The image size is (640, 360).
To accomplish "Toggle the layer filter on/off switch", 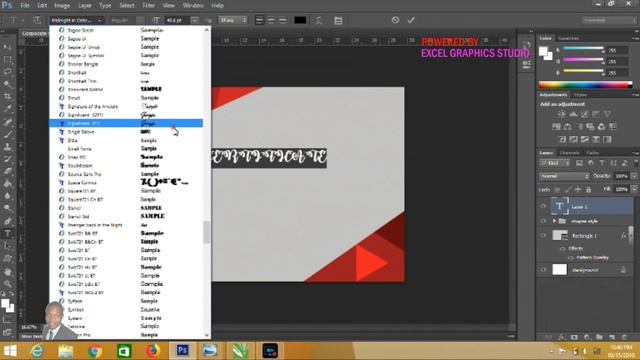I will (x=636, y=163).
